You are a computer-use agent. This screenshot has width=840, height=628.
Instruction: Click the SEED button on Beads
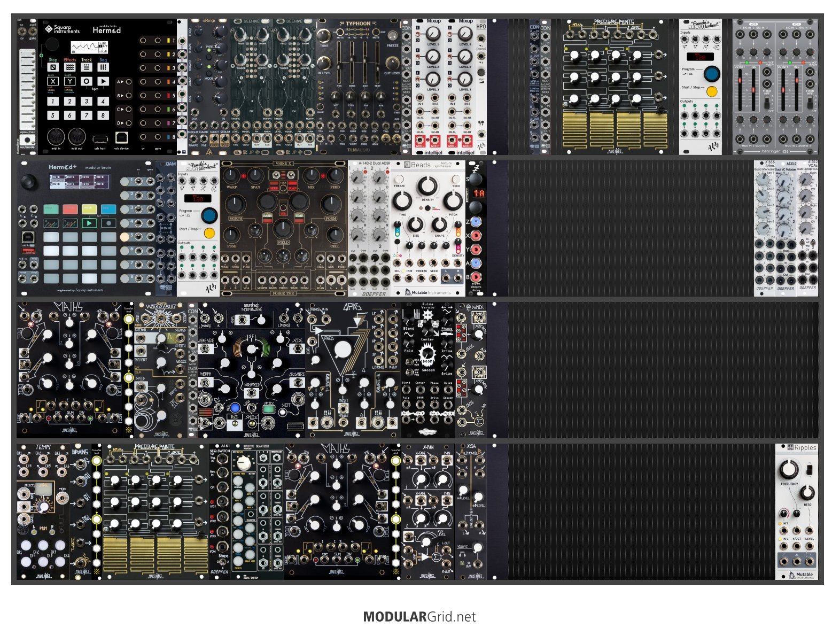click(x=456, y=180)
